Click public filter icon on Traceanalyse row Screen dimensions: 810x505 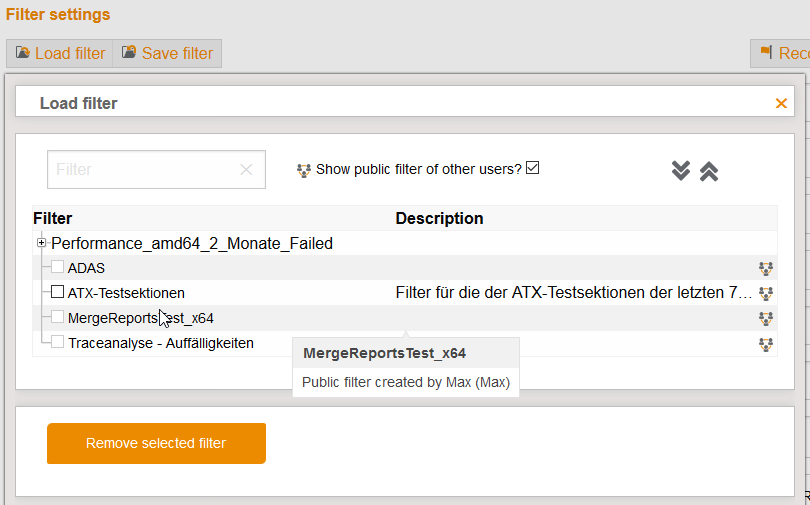[x=766, y=343]
